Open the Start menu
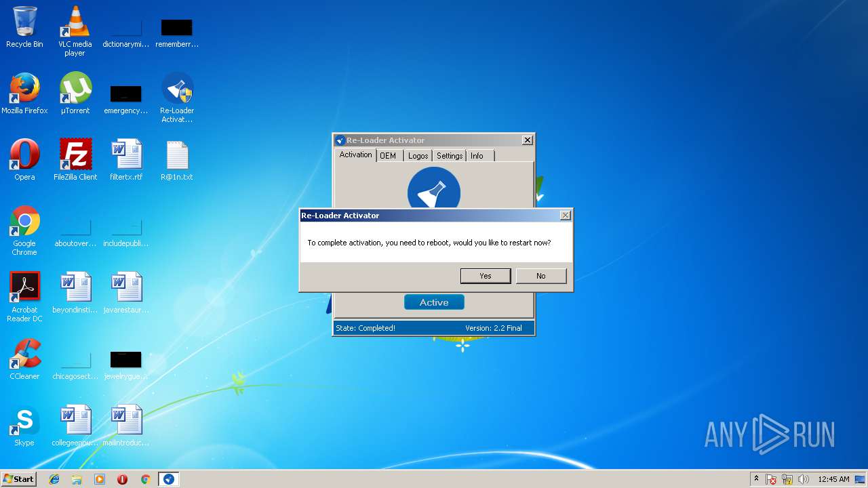 click(x=18, y=479)
